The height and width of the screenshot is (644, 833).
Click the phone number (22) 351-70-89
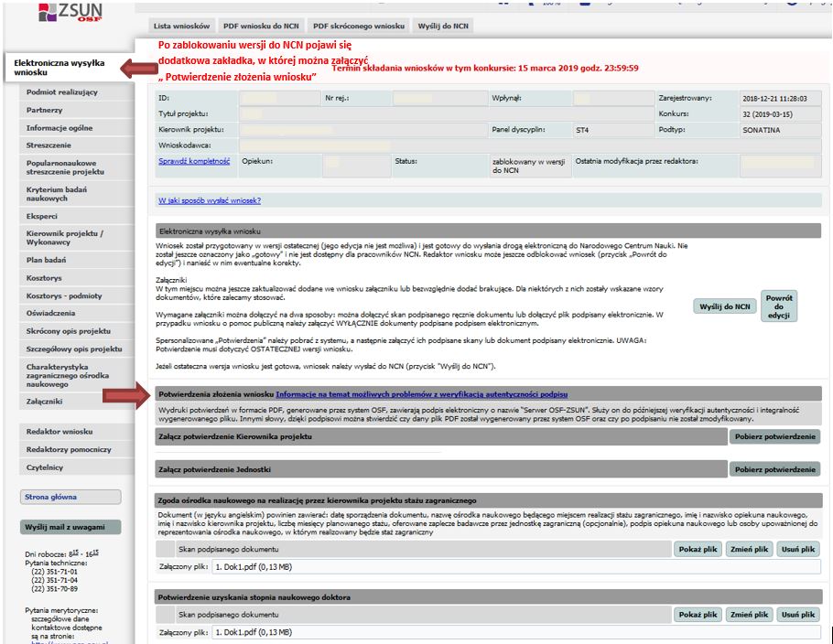[54, 589]
